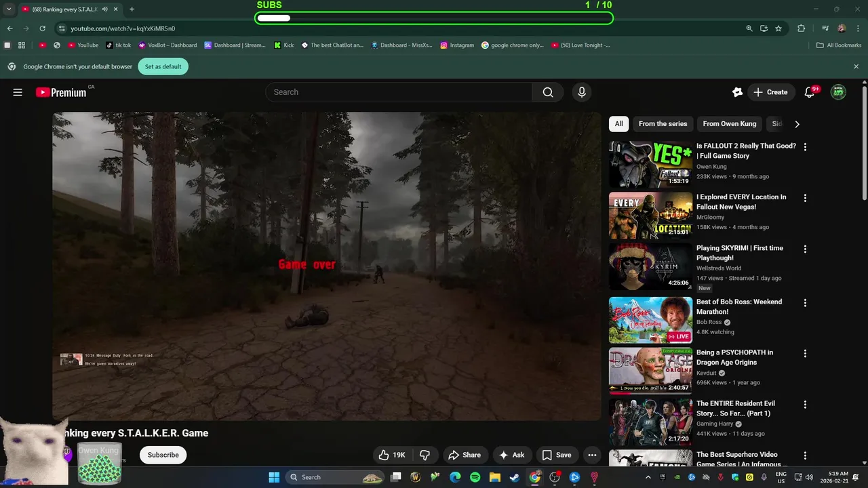Open Steam from the taskbar
Image resolution: width=868 pixels, height=488 pixels.
click(515, 477)
